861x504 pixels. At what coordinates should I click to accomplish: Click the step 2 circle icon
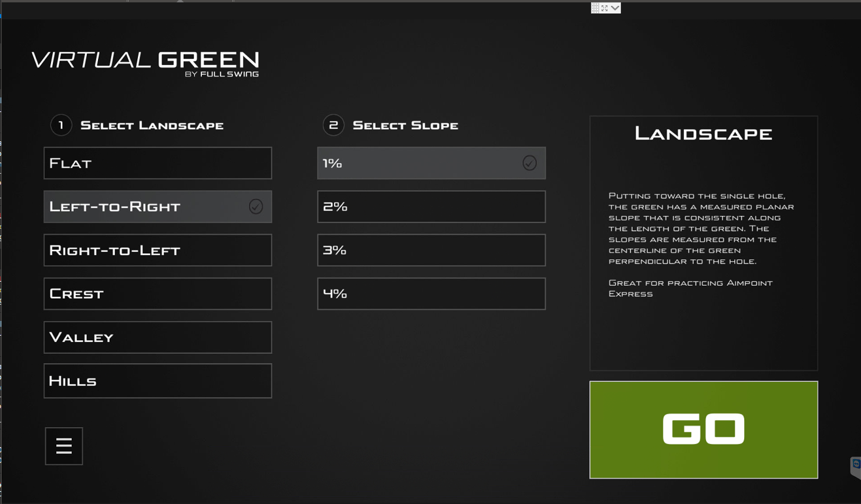(333, 125)
